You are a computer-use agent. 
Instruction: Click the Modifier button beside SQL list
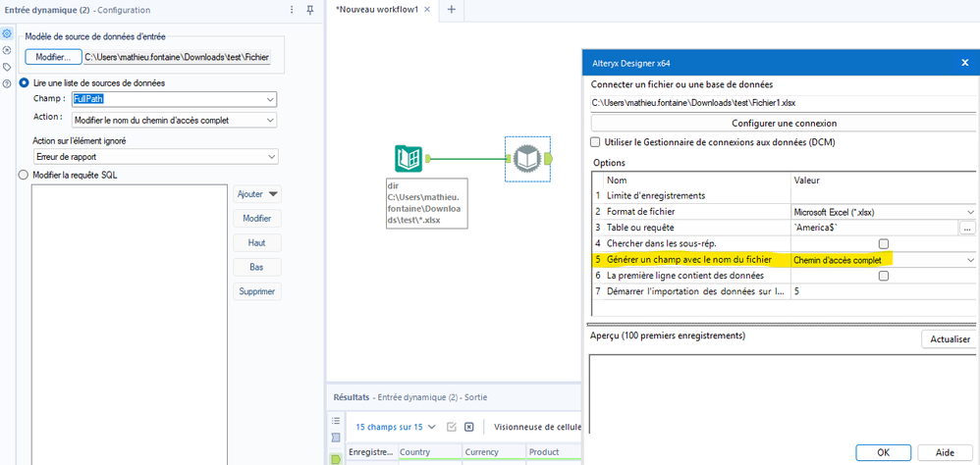[257, 219]
